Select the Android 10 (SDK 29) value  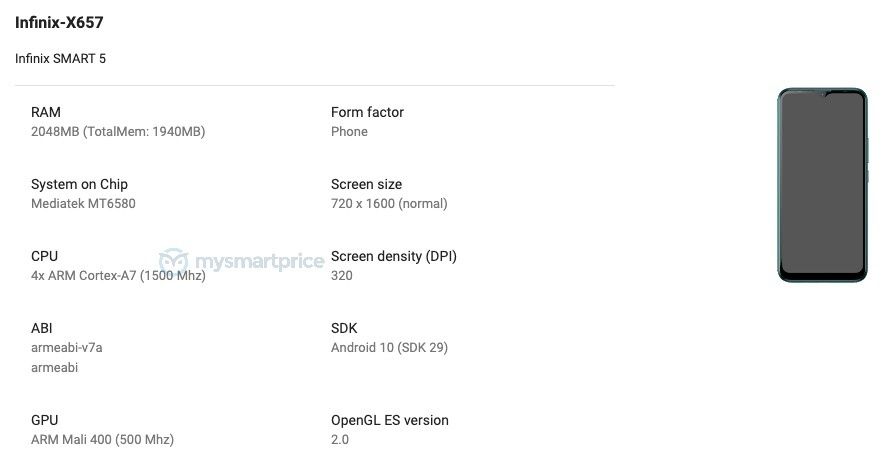(x=389, y=348)
